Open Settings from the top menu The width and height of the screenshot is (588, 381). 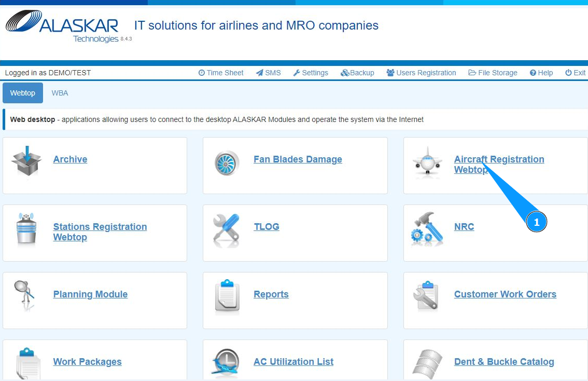[x=311, y=73]
